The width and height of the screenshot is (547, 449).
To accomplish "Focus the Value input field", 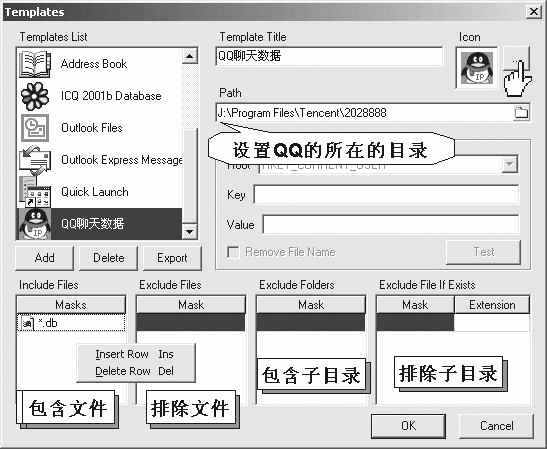I will [391, 224].
